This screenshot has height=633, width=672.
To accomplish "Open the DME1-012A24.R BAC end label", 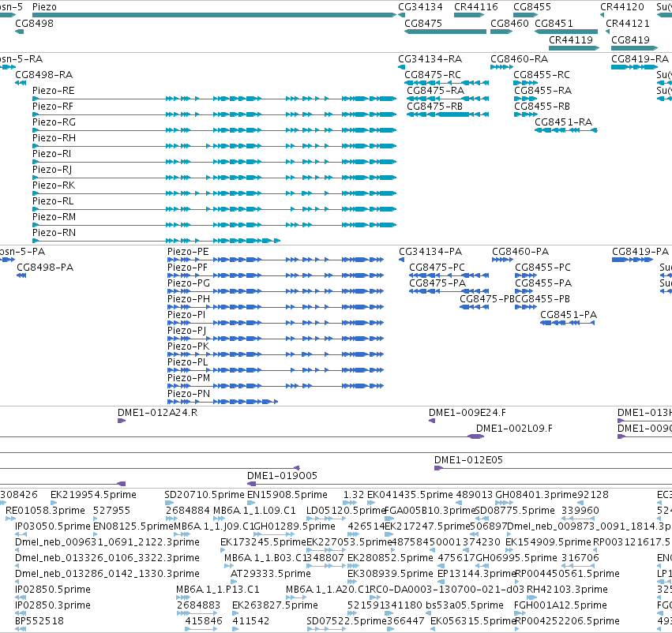I will (x=158, y=413).
